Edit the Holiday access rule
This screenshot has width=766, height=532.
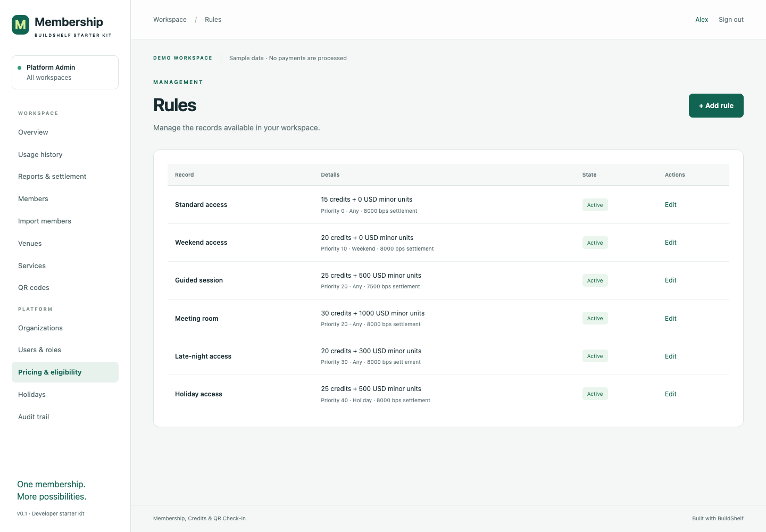pos(671,394)
